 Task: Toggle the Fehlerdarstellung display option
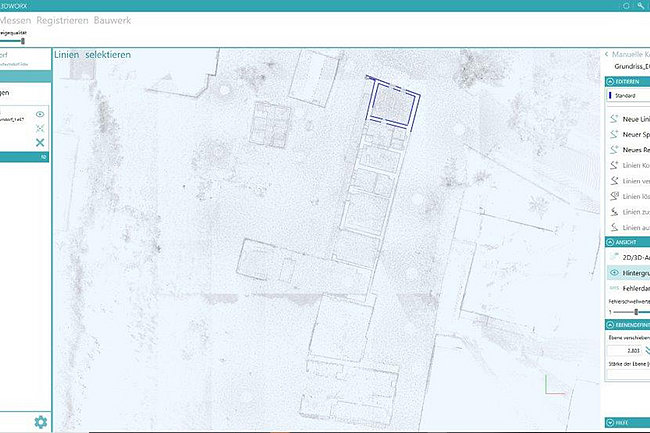click(614, 287)
